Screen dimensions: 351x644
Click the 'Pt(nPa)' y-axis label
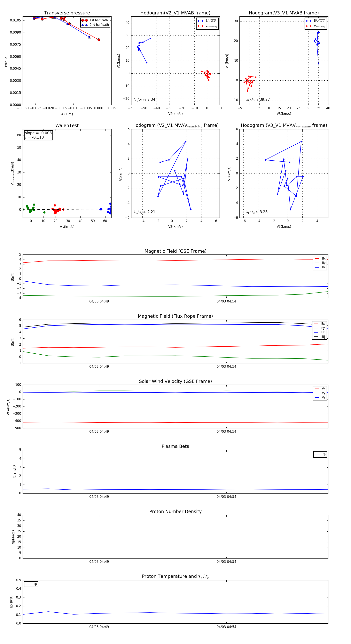6,61
